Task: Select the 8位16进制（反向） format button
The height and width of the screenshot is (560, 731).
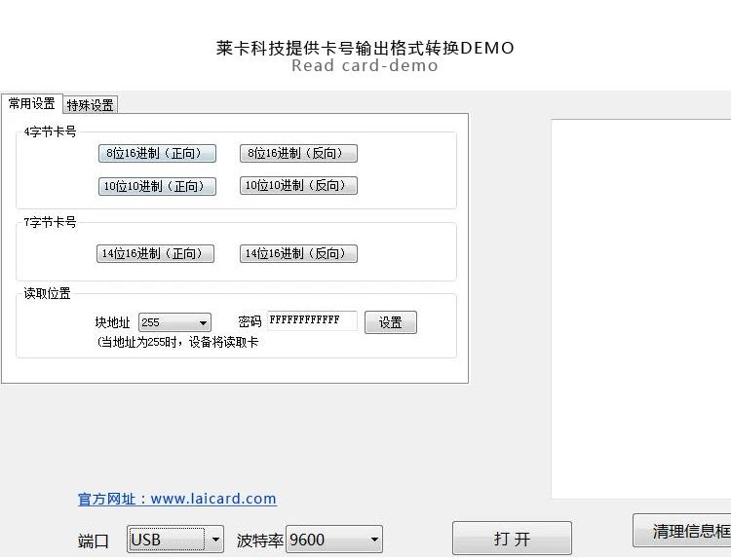Action: pyautogui.click(x=298, y=153)
